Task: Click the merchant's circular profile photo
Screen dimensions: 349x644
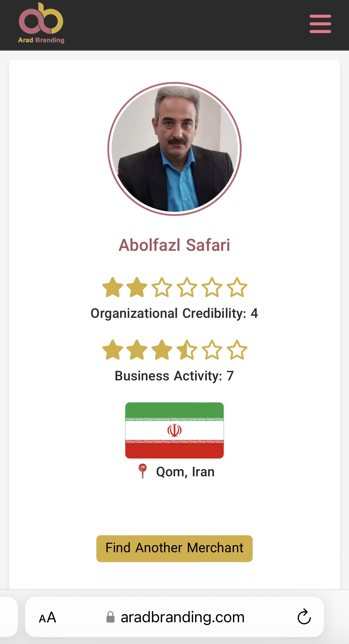Action: coord(174,149)
